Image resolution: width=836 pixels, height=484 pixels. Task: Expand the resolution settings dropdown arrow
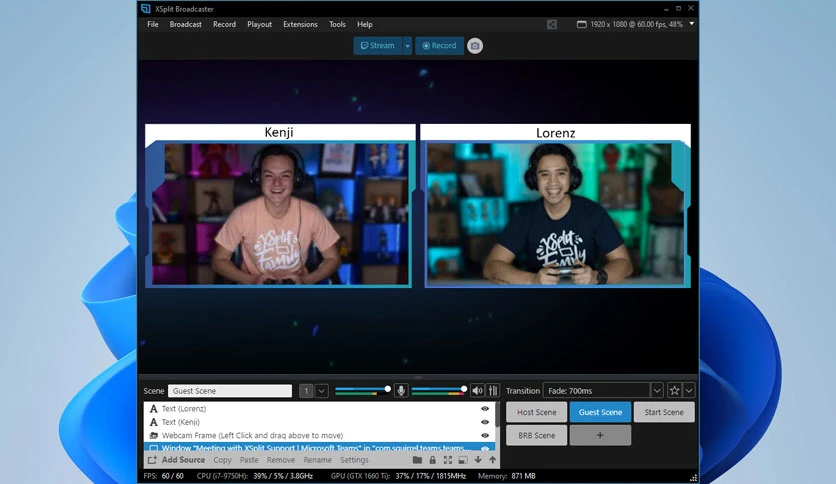(692, 23)
